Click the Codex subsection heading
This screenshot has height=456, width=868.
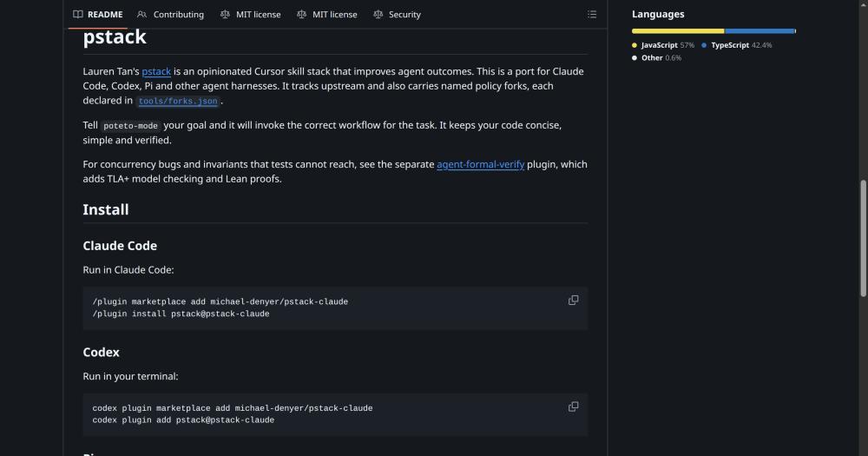(101, 353)
